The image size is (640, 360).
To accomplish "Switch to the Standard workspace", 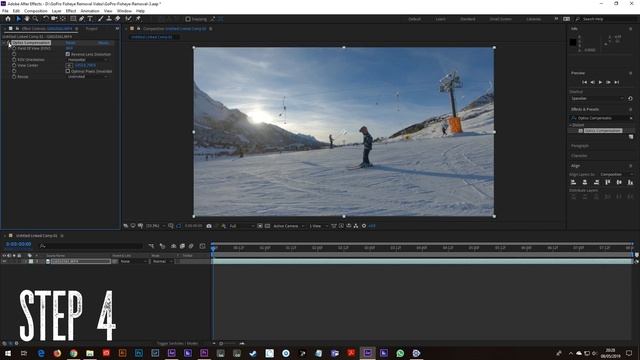I will tap(468, 19).
